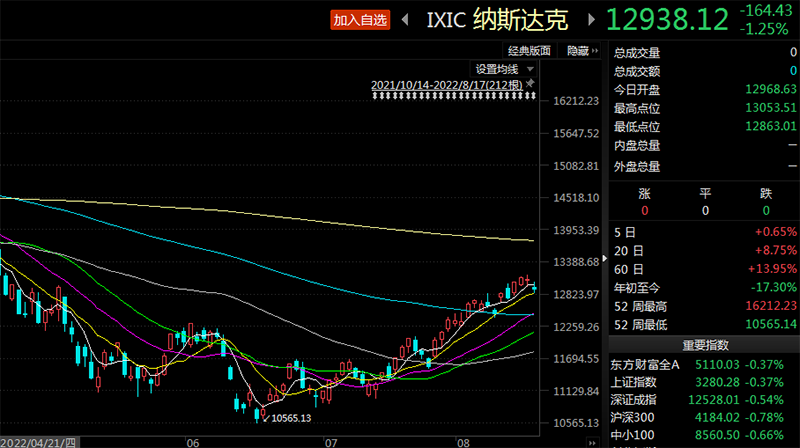This screenshot has width=800, height=448.
Task: Click the 10565.13 low price marker
Action: tap(291, 418)
